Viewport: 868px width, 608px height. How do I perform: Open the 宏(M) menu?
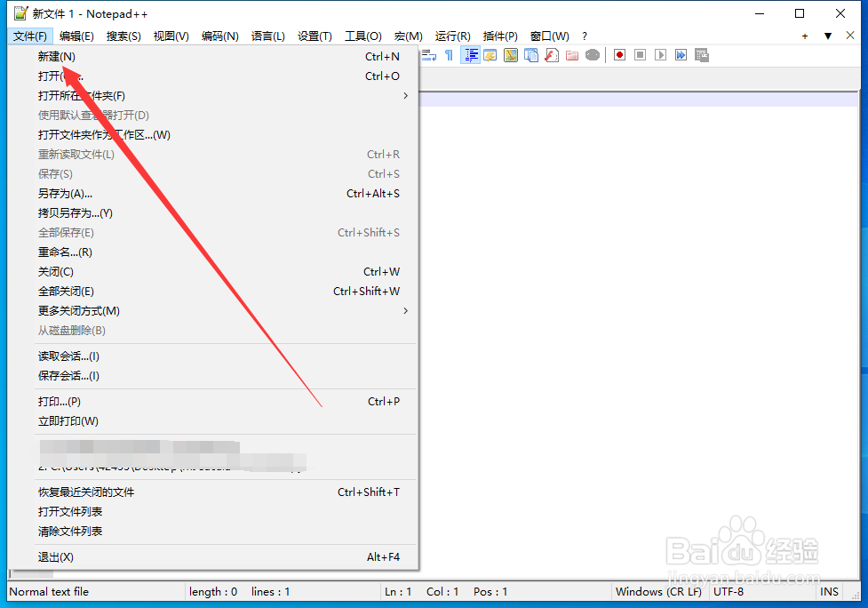tap(408, 36)
